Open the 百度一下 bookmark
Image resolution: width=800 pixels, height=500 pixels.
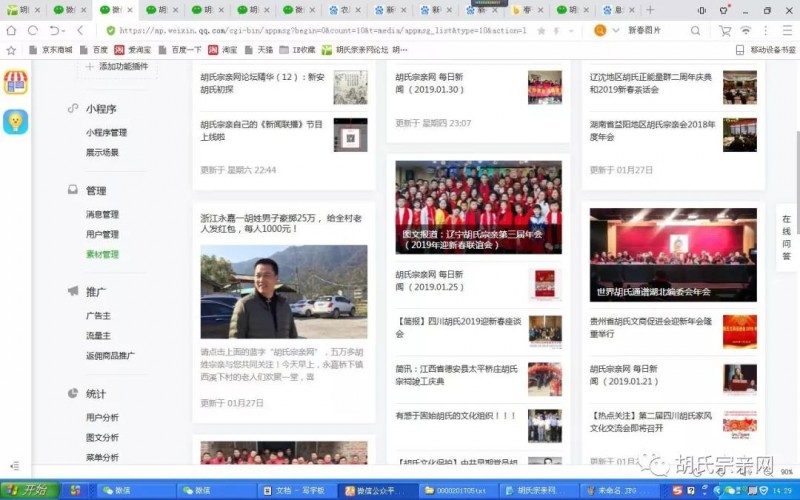[180, 50]
